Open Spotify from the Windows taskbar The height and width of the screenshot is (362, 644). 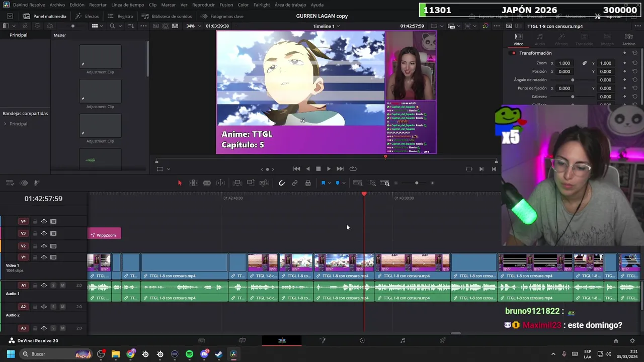click(x=189, y=354)
